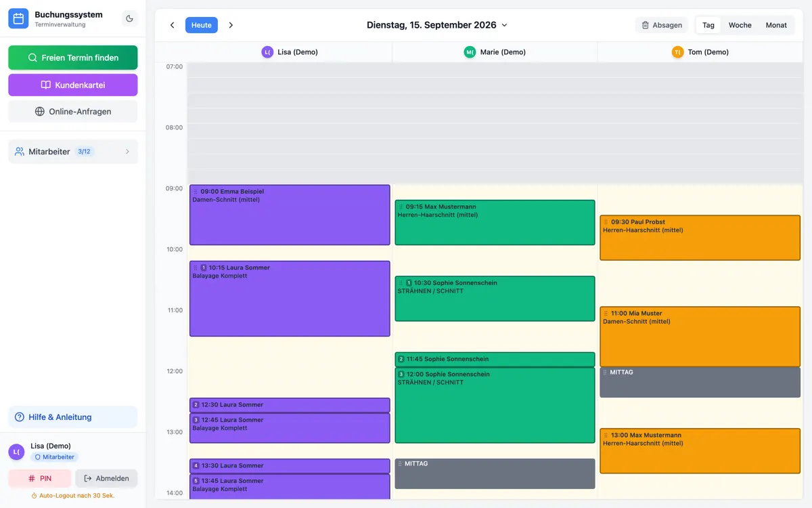Click drag handle on 09:15 Max Mustermann
This screenshot has width=812, height=508.
pos(401,207)
